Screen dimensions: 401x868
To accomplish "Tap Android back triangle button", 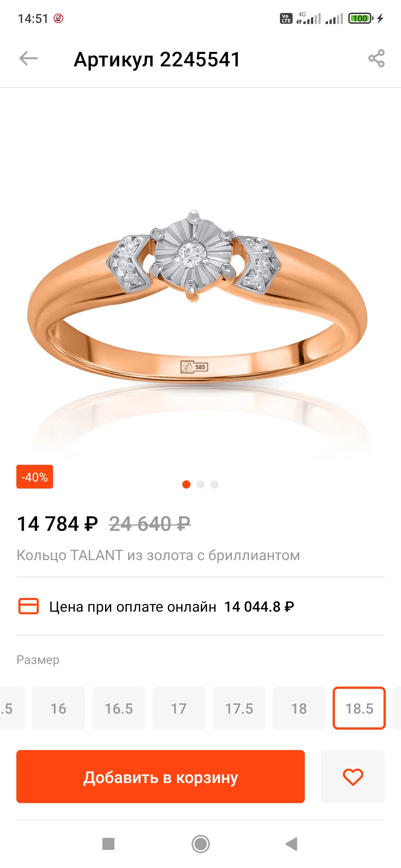I will point(292,844).
